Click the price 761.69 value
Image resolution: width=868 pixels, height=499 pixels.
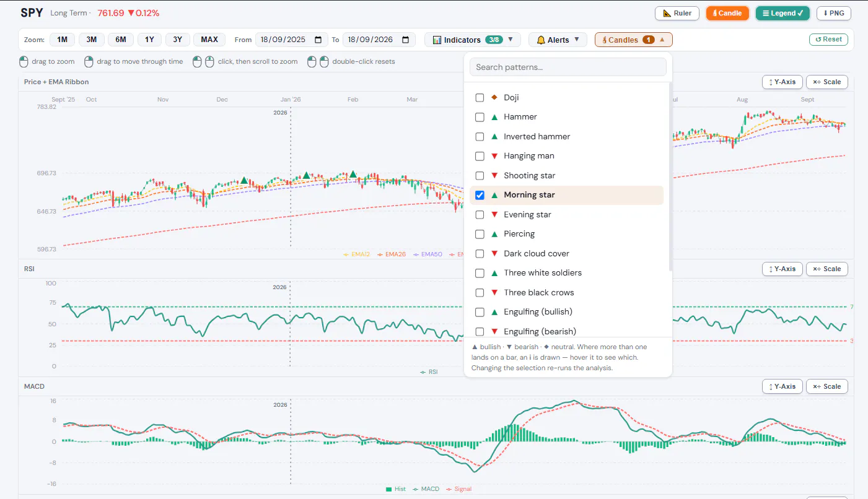[x=111, y=13]
